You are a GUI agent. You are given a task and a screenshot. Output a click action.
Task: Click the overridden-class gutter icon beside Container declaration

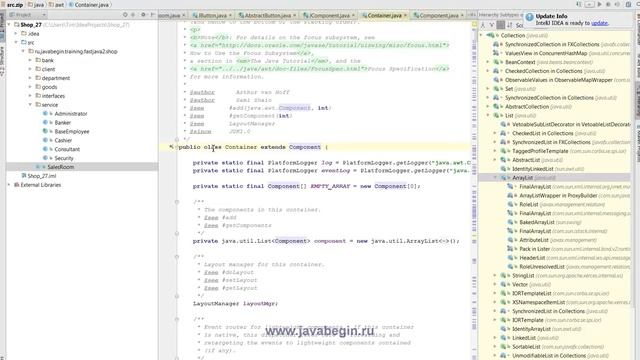[171, 147]
